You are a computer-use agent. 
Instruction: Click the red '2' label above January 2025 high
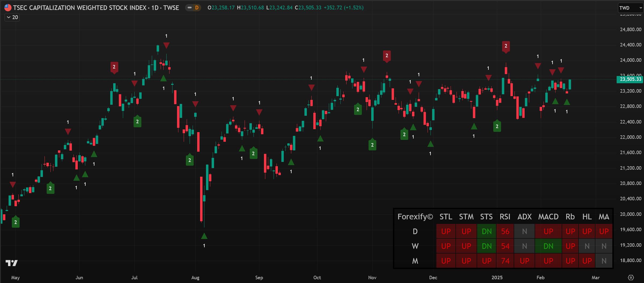click(x=506, y=46)
